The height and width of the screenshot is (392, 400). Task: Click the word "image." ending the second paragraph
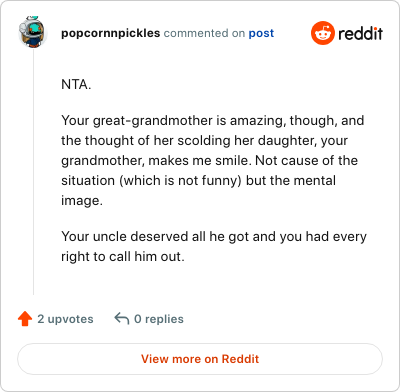pyautogui.click(x=82, y=201)
